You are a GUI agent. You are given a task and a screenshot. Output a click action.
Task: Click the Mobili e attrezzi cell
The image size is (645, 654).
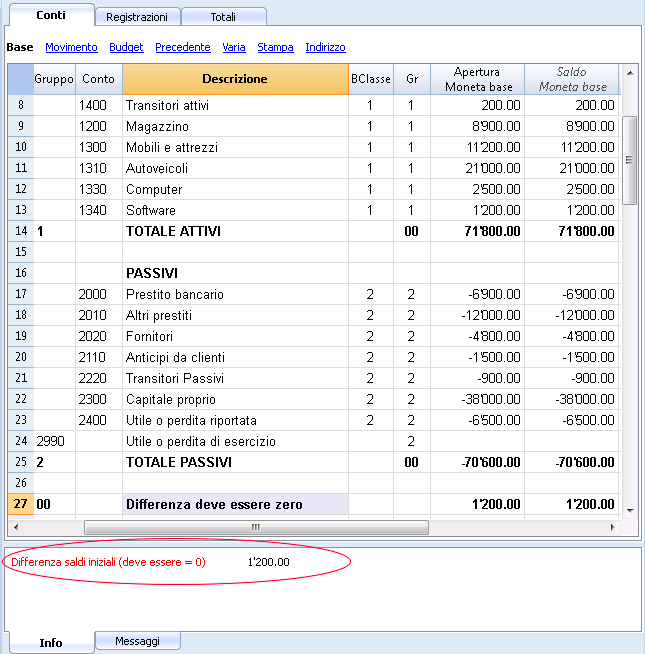coord(235,147)
